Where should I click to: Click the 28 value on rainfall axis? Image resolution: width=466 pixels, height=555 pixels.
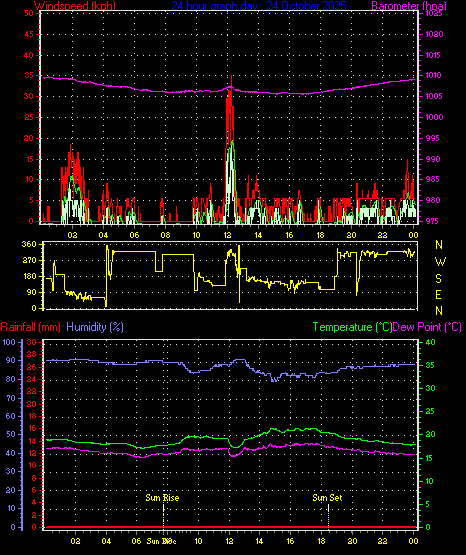tap(32, 354)
